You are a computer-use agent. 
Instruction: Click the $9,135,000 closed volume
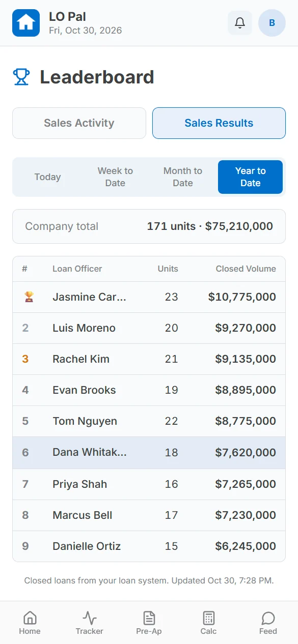tap(246, 359)
